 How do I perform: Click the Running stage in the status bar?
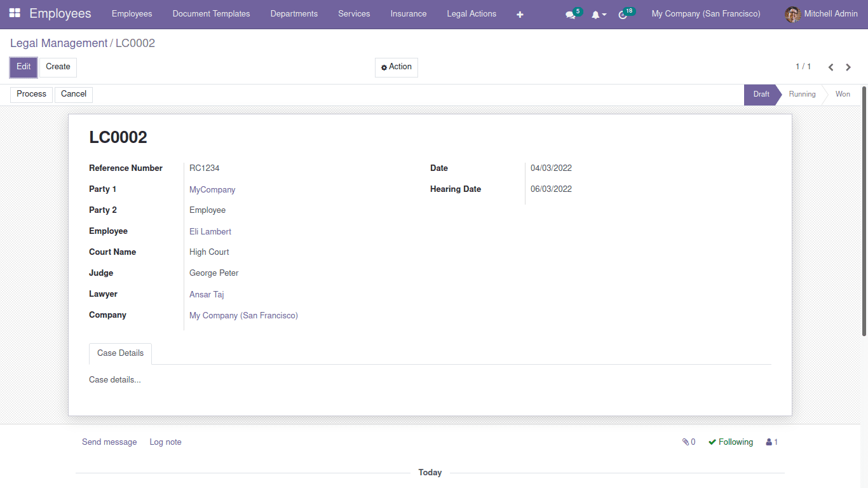click(x=801, y=93)
